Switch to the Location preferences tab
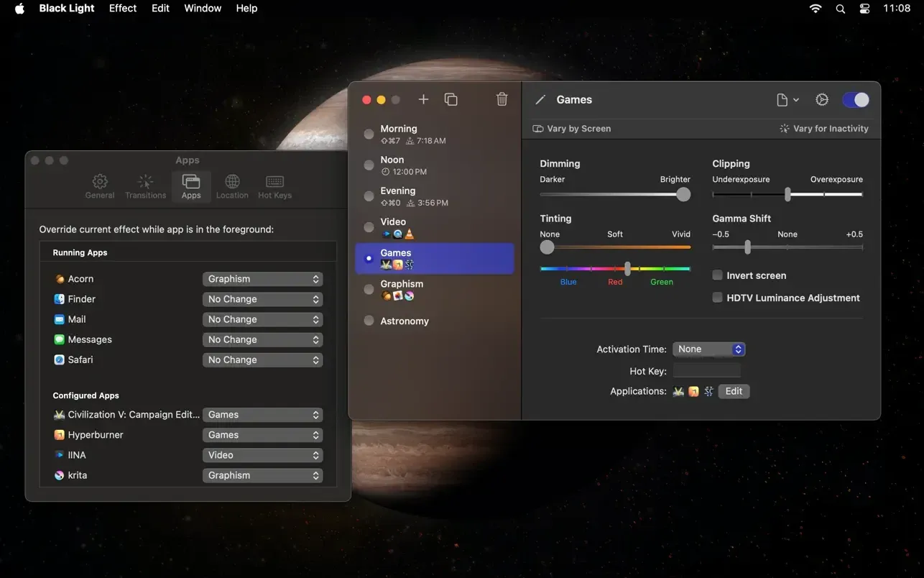The height and width of the screenshot is (578, 924). [x=232, y=186]
